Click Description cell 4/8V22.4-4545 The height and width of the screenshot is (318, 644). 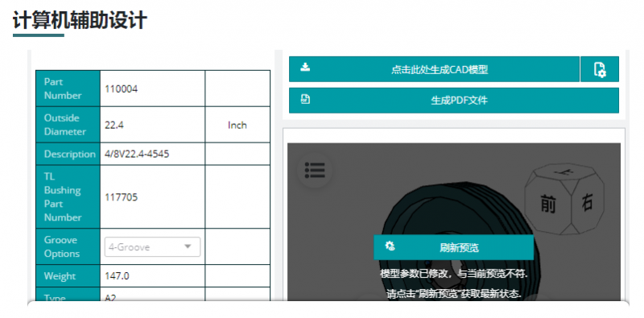(137, 154)
